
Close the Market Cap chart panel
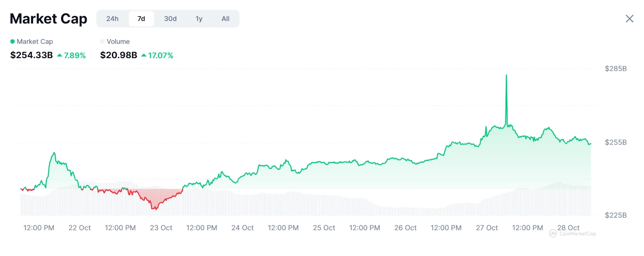coord(630,19)
